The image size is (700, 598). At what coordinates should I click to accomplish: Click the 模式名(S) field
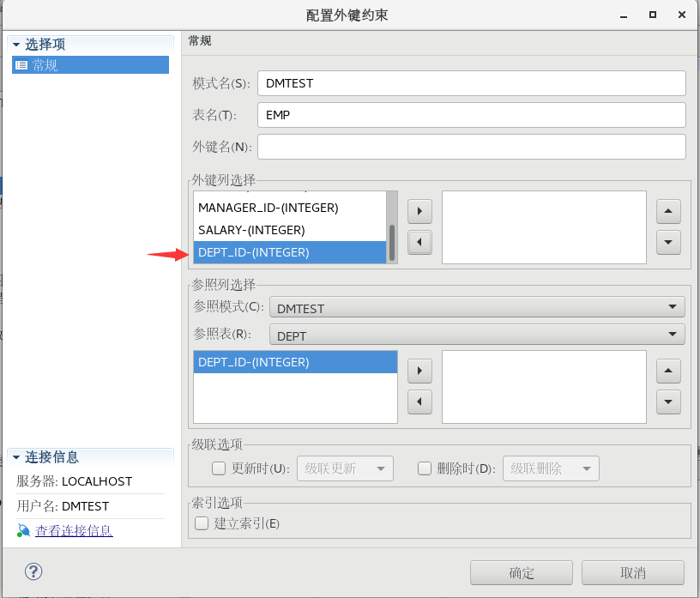[472, 83]
